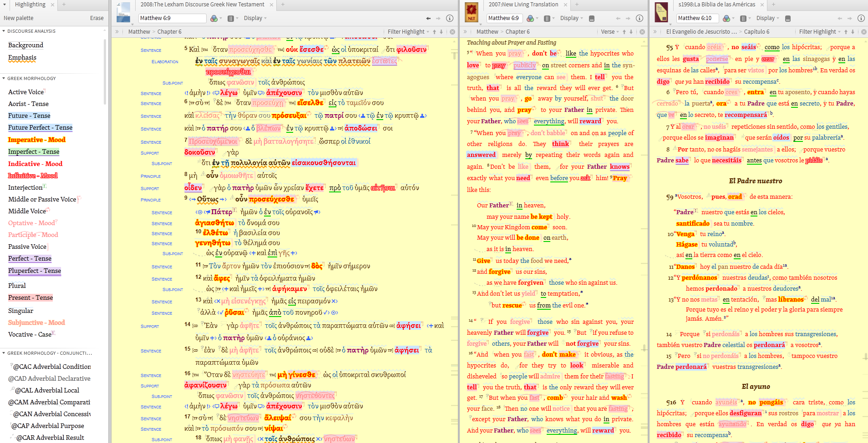Image resolution: width=868 pixels, height=443 pixels.
Task: Apply Indicative - Mood highlight style
Action: tap(36, 164)
